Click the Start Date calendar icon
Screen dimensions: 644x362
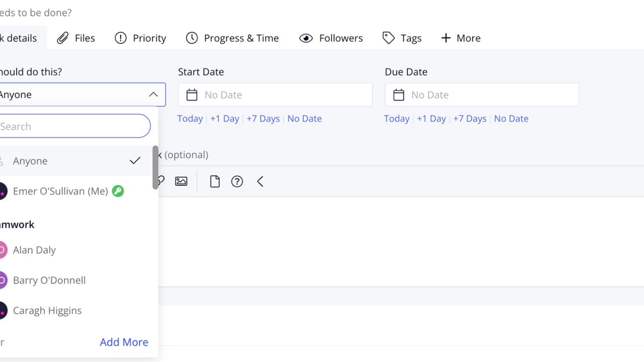(192, 95)
